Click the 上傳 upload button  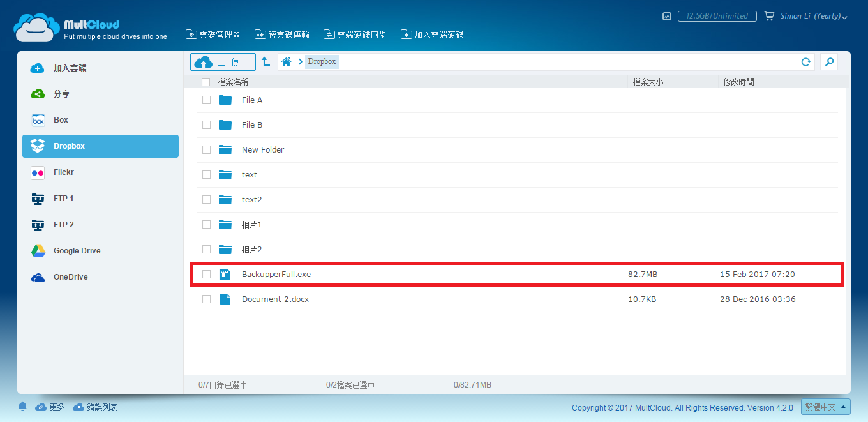[223, 62]
